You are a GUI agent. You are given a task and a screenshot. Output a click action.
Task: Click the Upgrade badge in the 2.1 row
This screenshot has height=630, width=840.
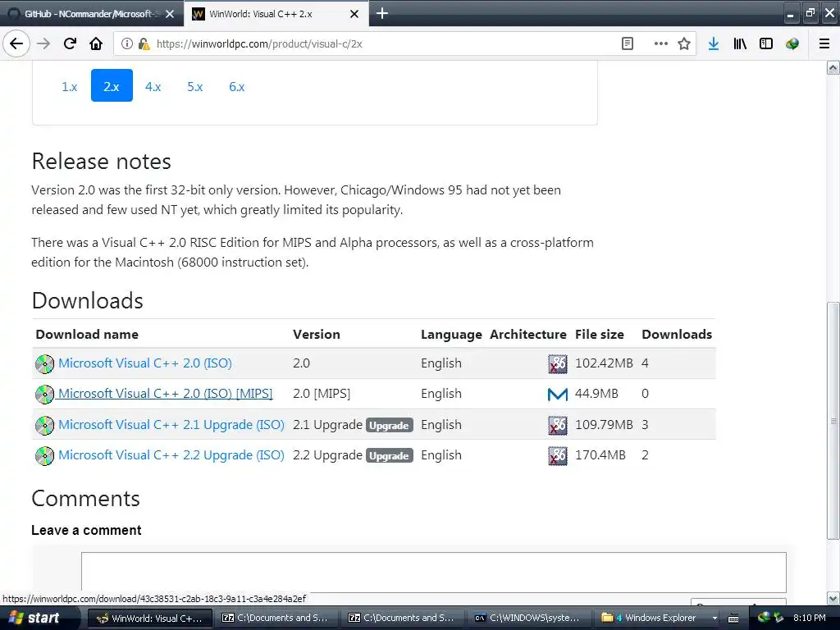click(x=390, y=426)
